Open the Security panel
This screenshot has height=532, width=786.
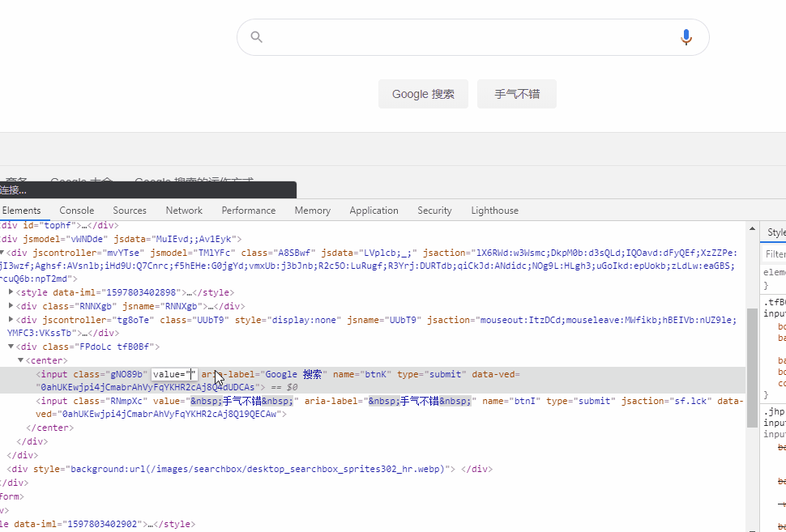tap(434, 211)
